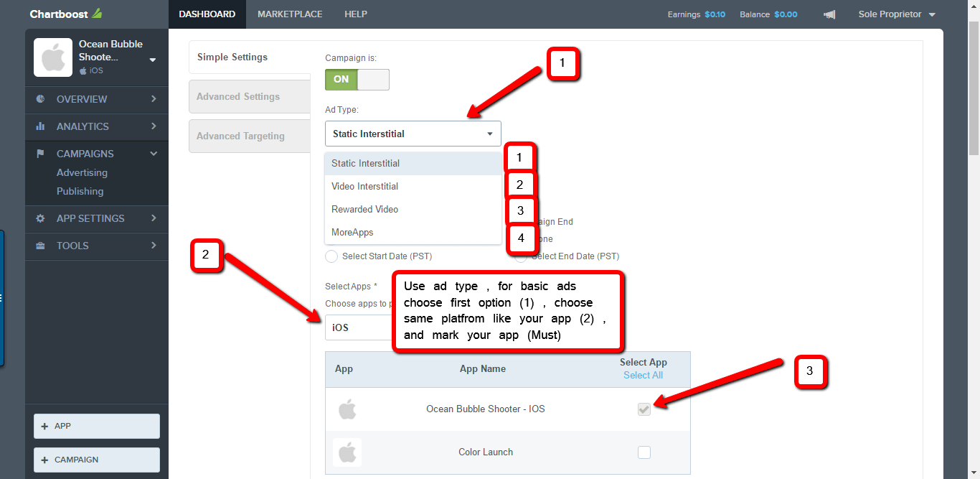Open the app switcher dropdown arrow

tap(153, 60)
